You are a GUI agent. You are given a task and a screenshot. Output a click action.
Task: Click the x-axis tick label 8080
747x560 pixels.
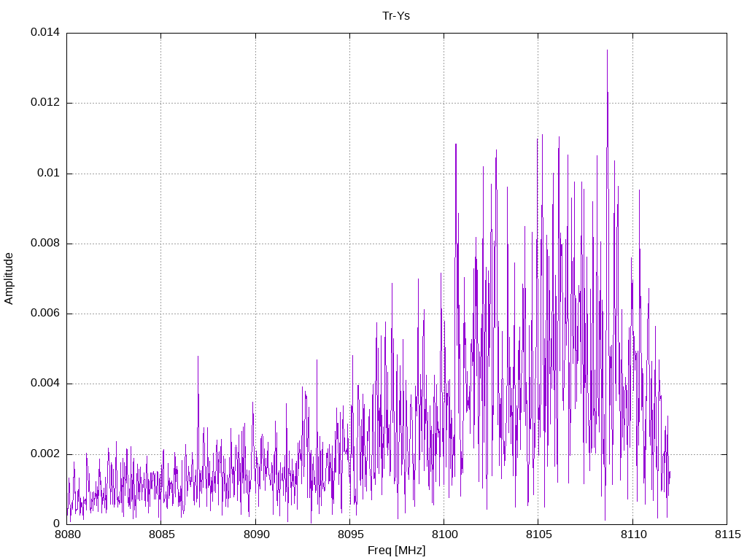66,534
